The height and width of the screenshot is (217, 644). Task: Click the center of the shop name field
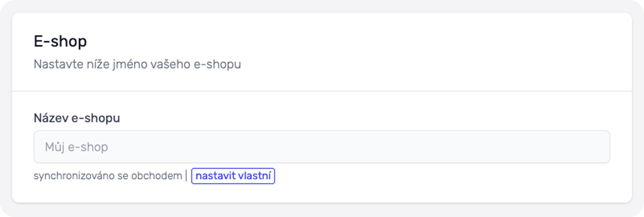click(x=322, y=147)
